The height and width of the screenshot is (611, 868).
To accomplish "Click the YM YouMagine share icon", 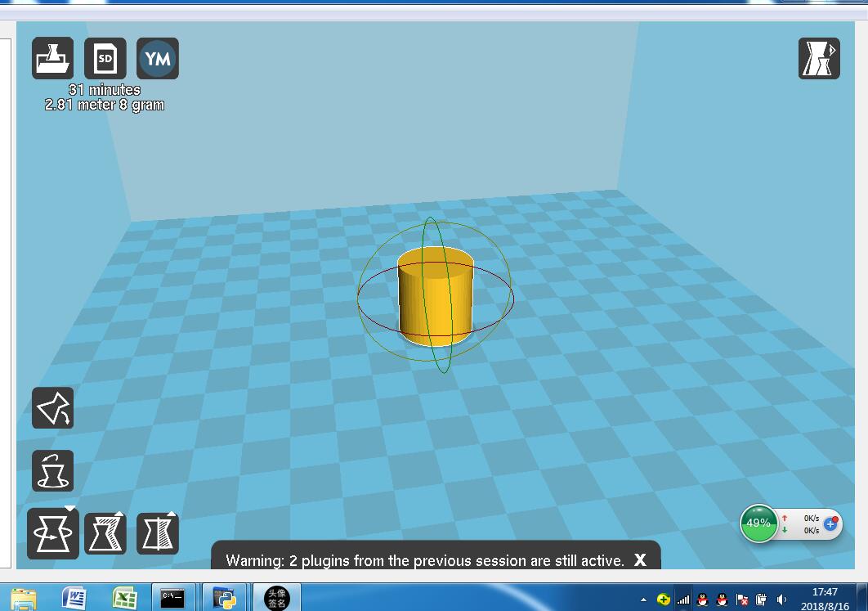I will [x=158, y=58].
